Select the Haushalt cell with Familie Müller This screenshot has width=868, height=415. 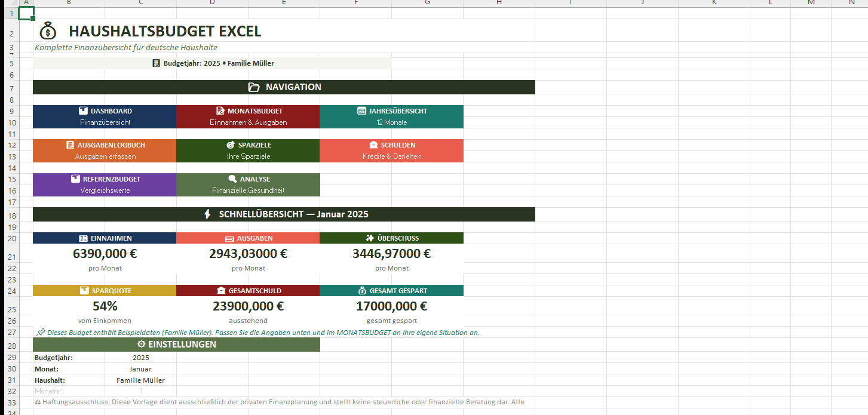coord(140,380)
